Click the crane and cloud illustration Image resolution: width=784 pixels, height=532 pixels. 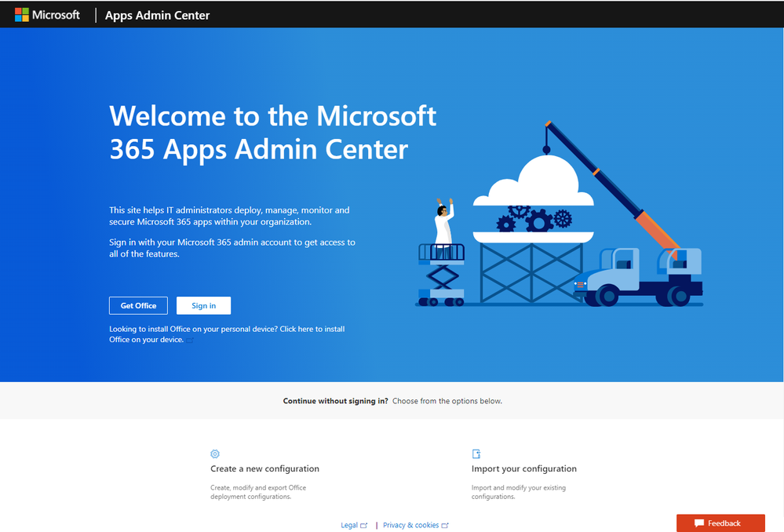[x=559, y=213]
